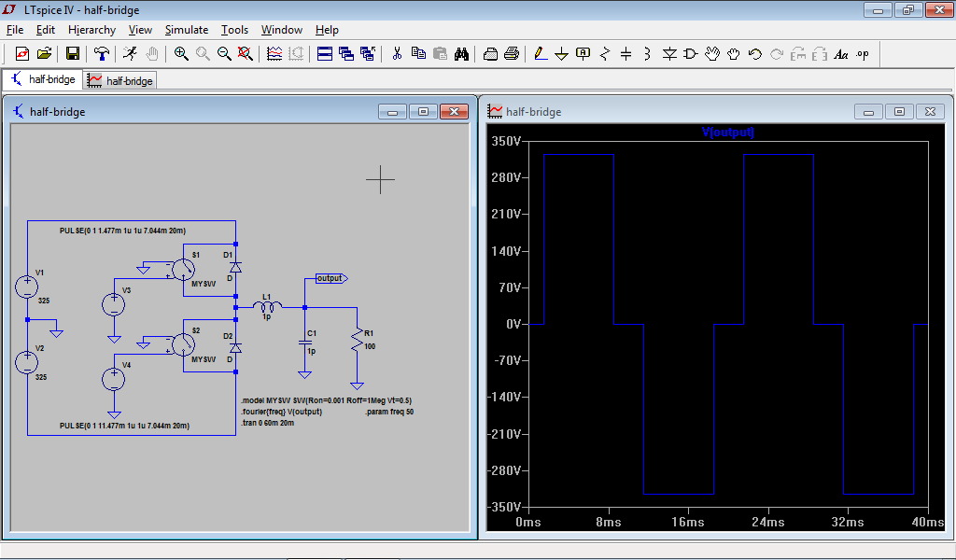This screenshot has width=956, height=560.
Task: Click the .model MYSW directive text
Action: [x=326, y=400]
